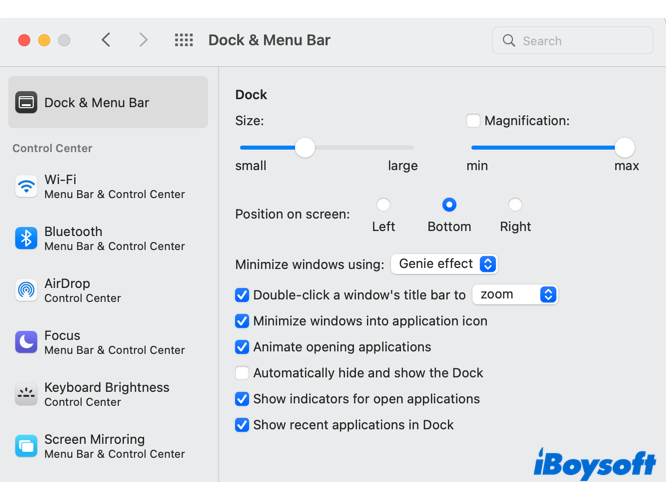Click the Dock & Menu Bar sidebar icon
The height and width of the screenshot is (482, 666).
[x=26, y=102]
